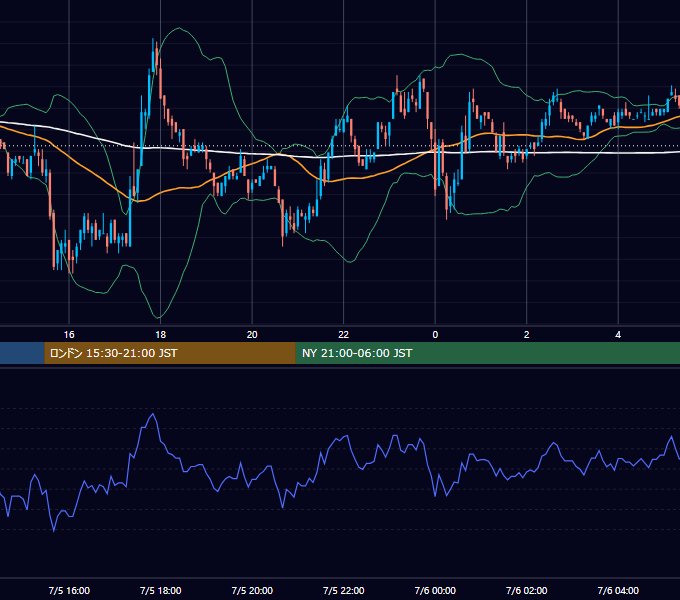
Task: Click the 4 hour label on upper axis
Action: click(618, 335)
